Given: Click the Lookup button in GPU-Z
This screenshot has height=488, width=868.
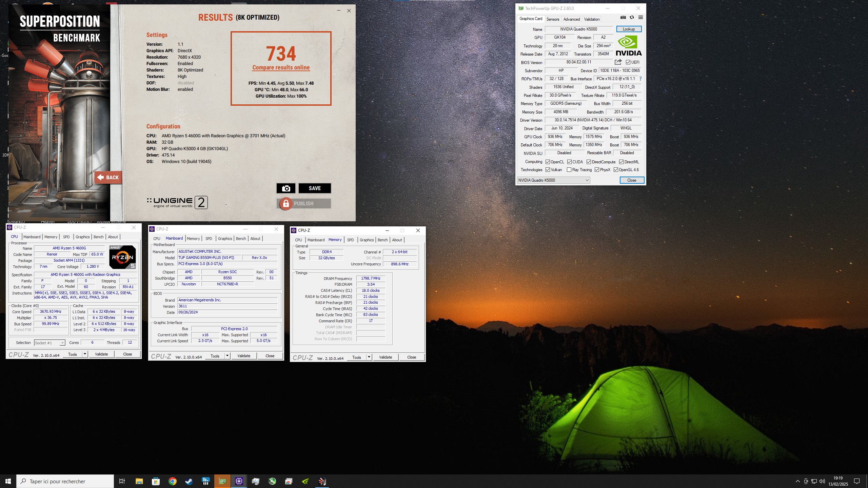Looking at the screenshot, I should point(629,29).
